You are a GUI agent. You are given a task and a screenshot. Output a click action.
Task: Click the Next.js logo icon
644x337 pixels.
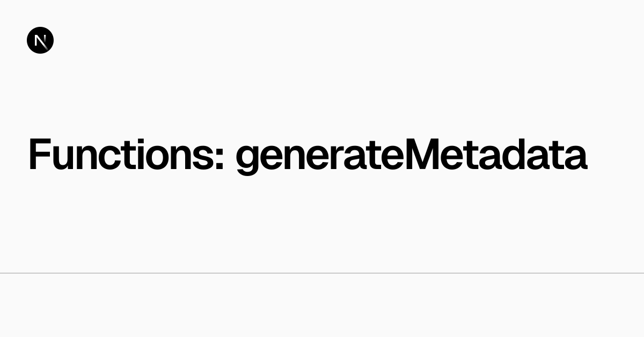(40, 41)
